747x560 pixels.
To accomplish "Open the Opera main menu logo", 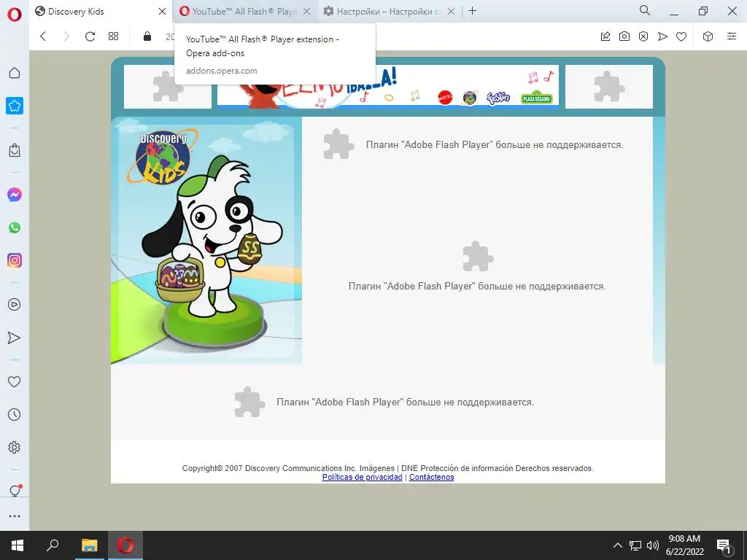I will (x=15, y=15).
